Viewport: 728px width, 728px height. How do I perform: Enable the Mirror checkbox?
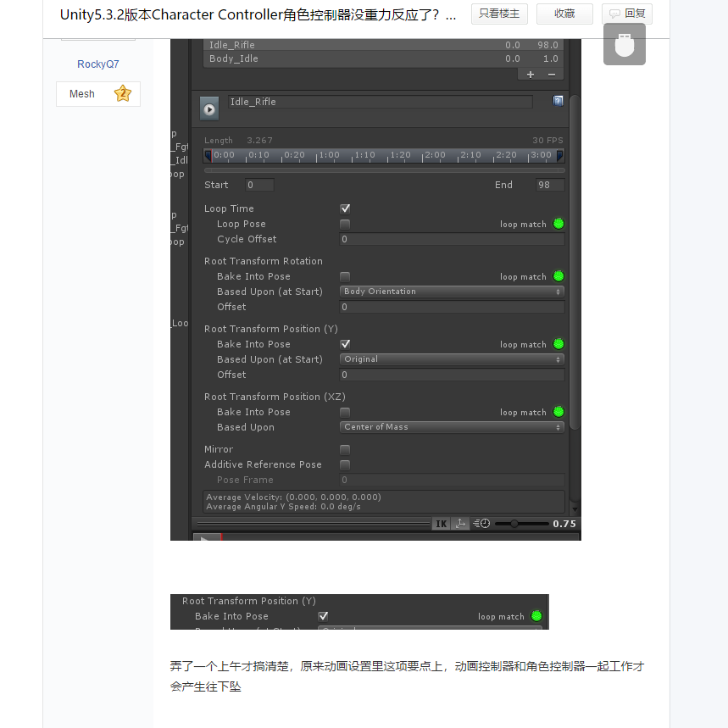click(x=345, y=449)
